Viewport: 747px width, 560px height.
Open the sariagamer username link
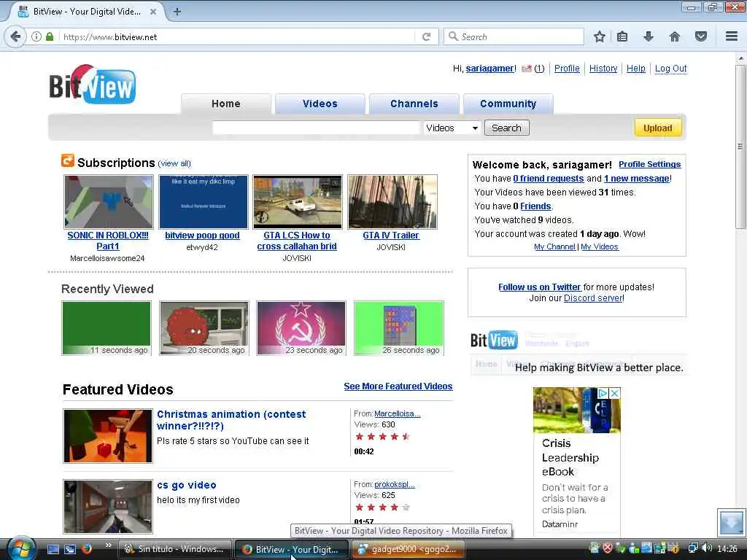click(x=489, y=69)
